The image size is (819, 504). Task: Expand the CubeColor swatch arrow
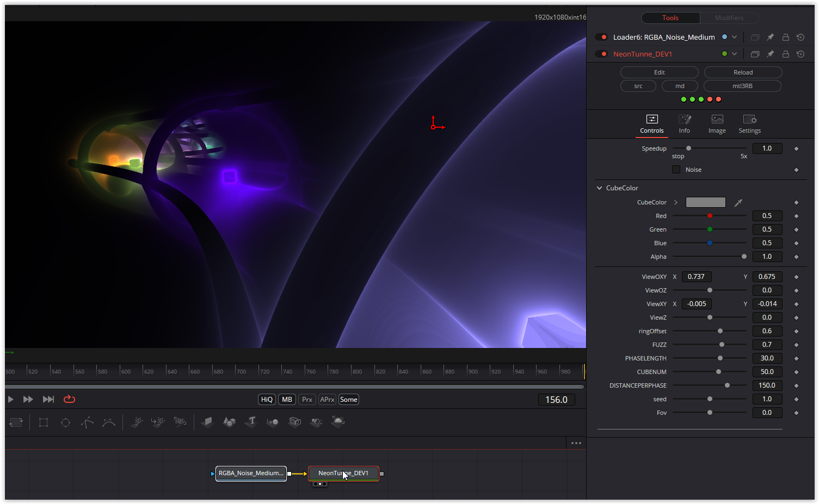[x=676, y=203]
